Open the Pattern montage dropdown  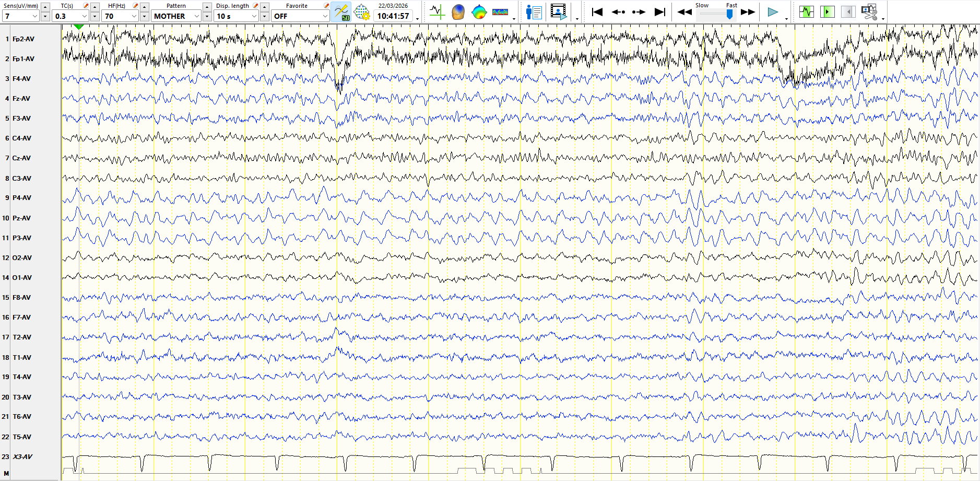click(176, 16)
